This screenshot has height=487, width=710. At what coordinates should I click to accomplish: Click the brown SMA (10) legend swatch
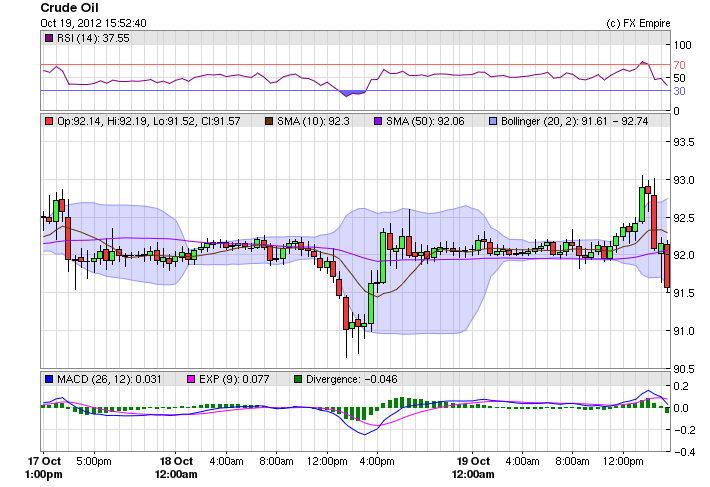(x=269, y=121)
